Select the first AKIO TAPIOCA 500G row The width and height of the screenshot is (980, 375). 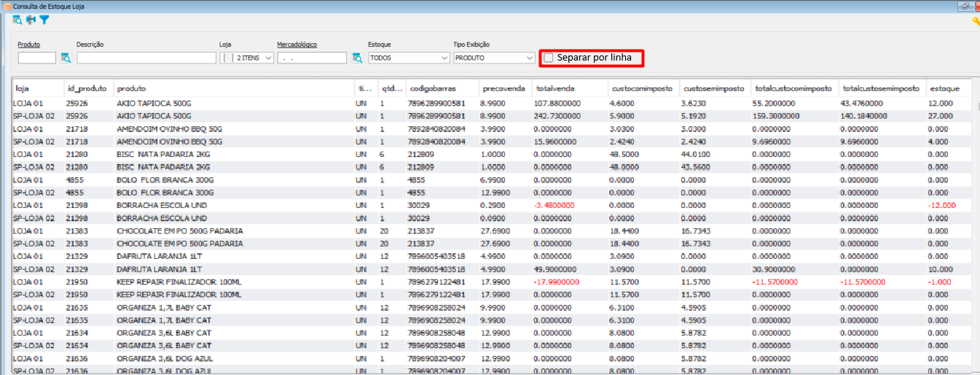coord(153,104)
